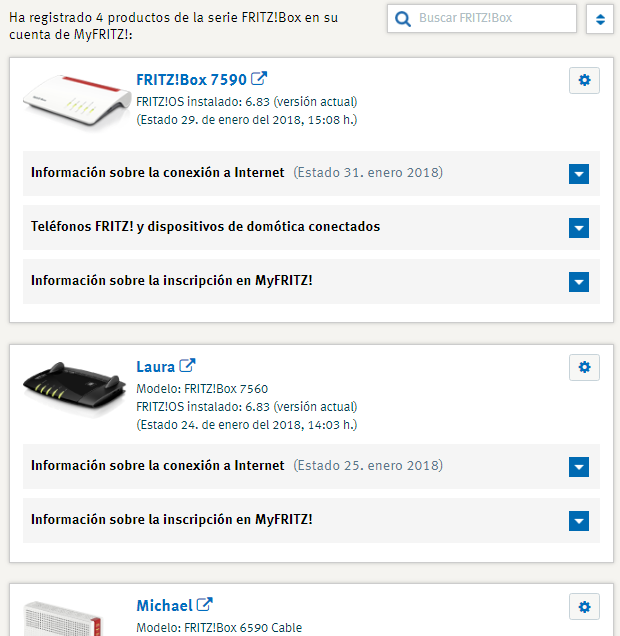The width and height of the screenshot is (620, 636).
Task: Click the magnifier search icon
Action: point(403,19)
